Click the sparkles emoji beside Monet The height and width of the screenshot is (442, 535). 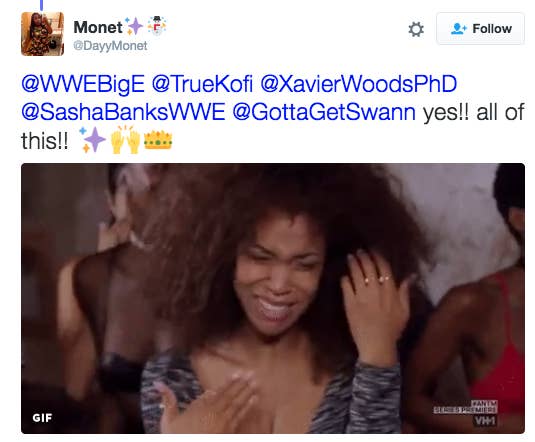coord(133,26)
